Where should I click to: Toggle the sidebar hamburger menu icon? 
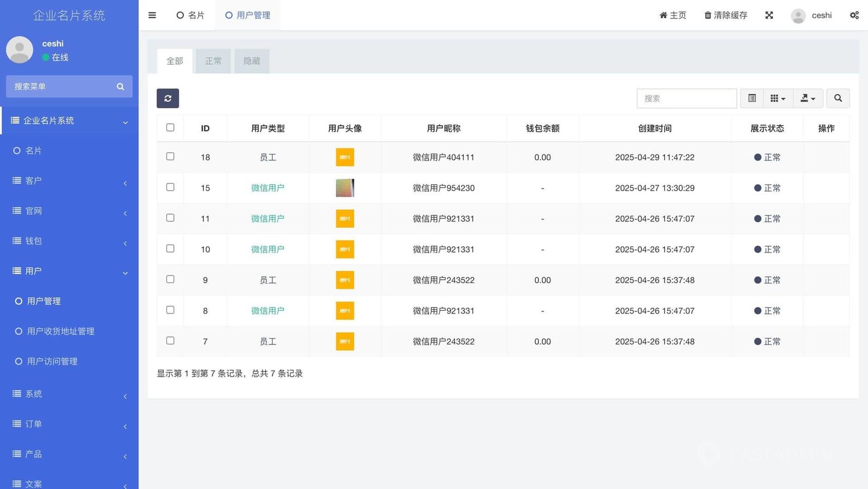pos(152,15)
